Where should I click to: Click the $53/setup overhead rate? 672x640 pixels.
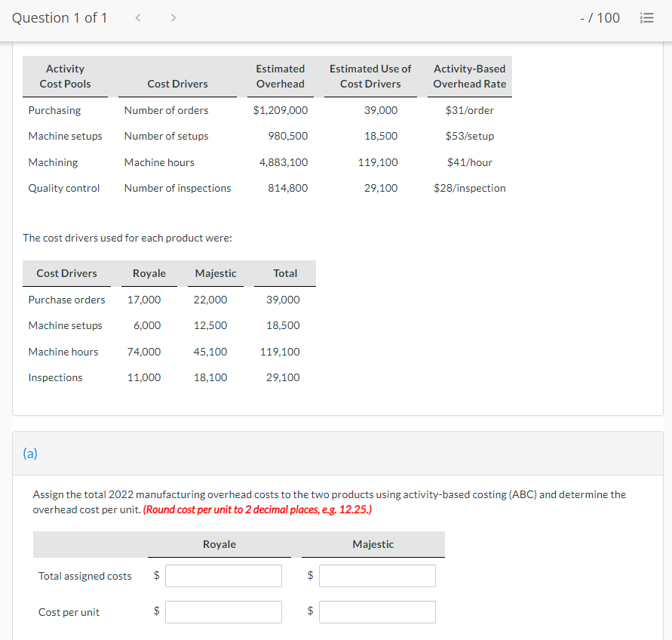[x=469, y=136]
